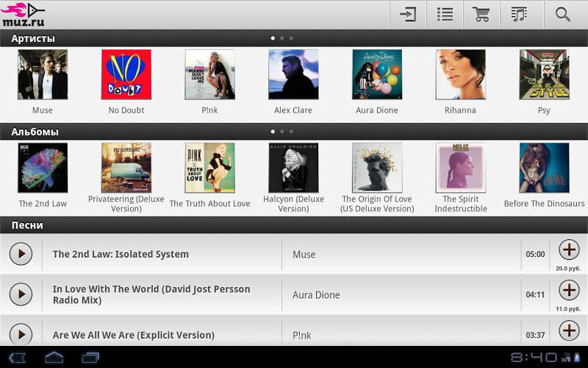Image resolution: width=588 pixels, height=368 pixels.
Task: Click the Rihanna artist name label
Action: 461,110
